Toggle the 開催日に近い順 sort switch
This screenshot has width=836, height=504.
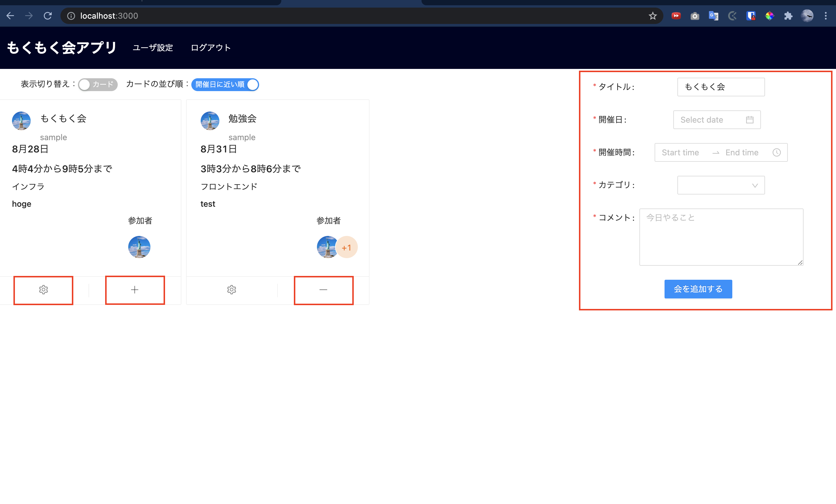tap(225, 84)
